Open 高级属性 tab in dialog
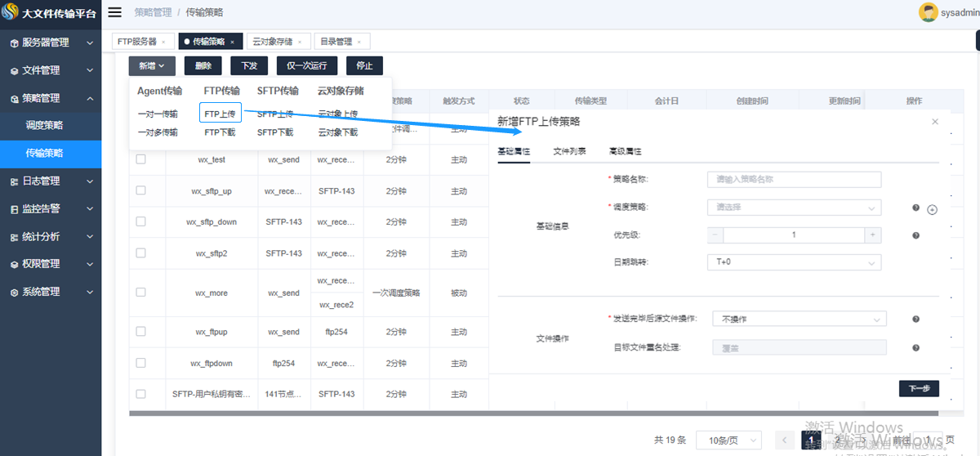Screen dimensions: 980x456 pos(625,151)
